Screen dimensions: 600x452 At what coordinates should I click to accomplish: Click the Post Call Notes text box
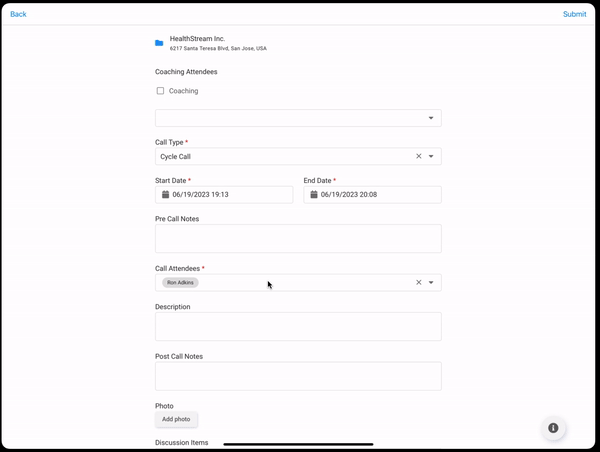tap(298, 376)
